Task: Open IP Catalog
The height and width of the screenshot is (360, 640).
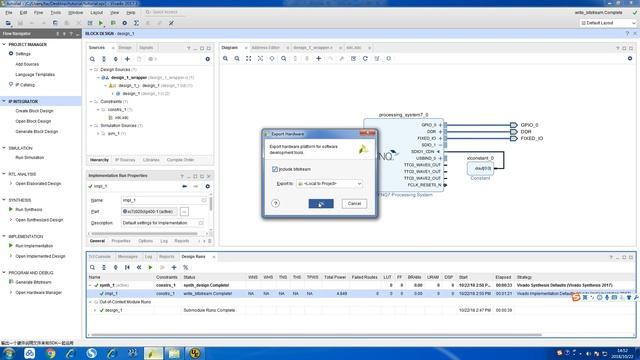Action: click(x=25, y=85)
